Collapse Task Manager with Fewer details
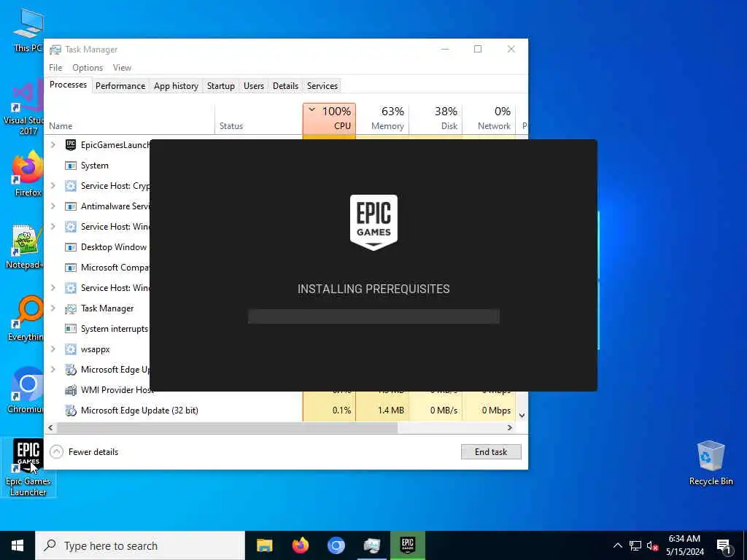Screen dimensions: 747x560 (x=85, y=452)
